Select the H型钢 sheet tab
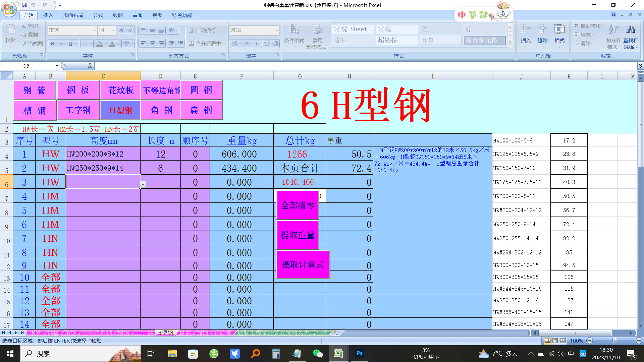The width and height of the screenshot is (644, 362). pos(166,333)
